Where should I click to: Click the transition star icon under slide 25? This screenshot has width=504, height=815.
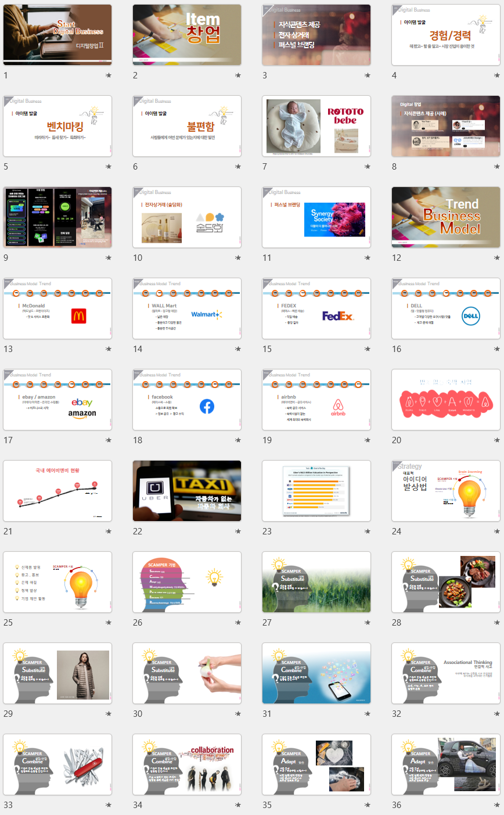click(108, 623)
